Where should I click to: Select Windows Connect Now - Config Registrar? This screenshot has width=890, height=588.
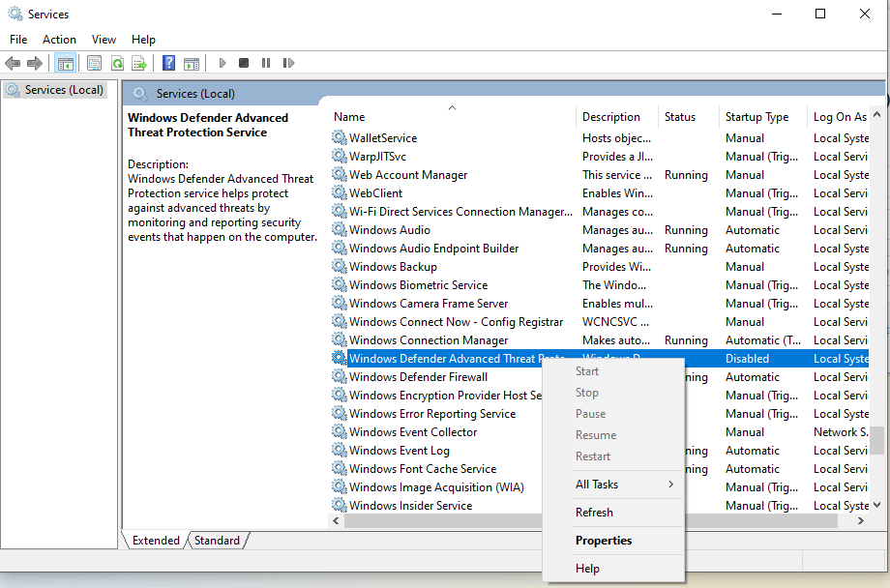(x=599, y=322)
